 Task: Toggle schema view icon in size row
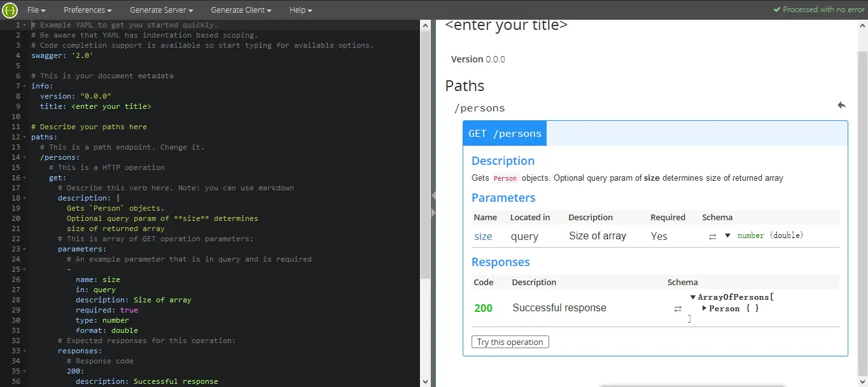[x=712, y=236]
